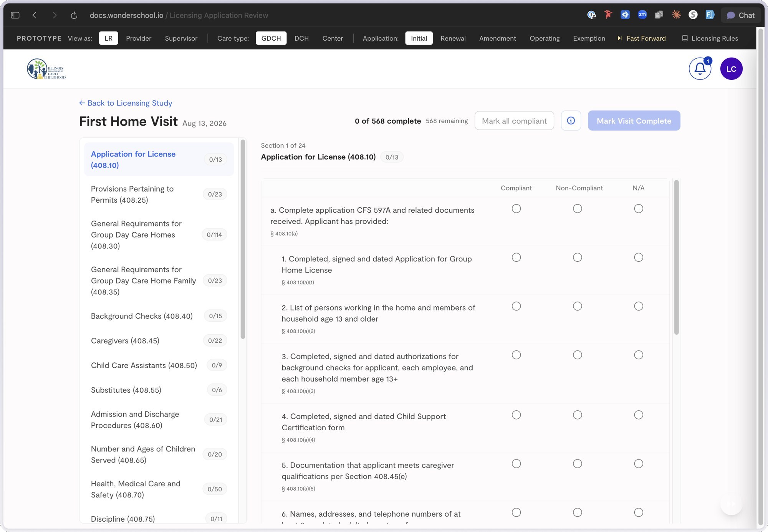
Task: Select Exemption application type
Action: tap(589, 38)
